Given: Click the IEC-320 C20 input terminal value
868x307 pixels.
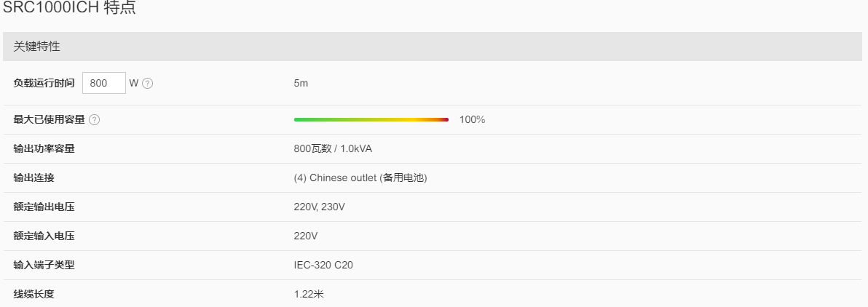Looking at the screenshot, I should 323,266.
